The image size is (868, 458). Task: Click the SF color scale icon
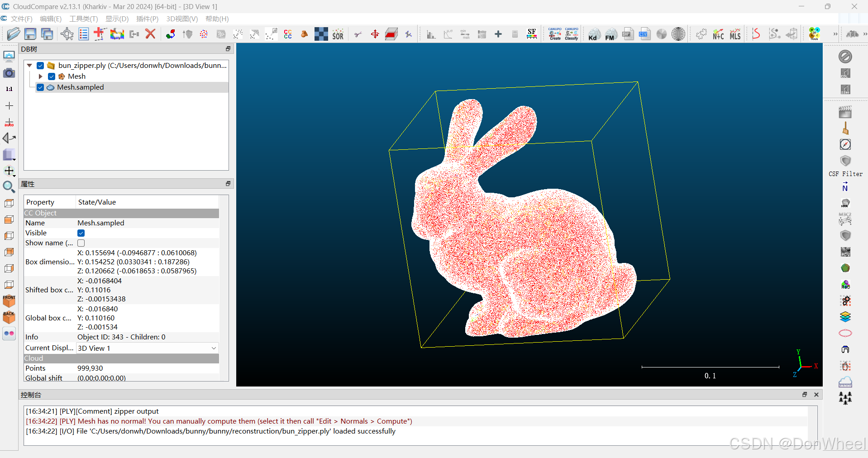tap(532, 34)
